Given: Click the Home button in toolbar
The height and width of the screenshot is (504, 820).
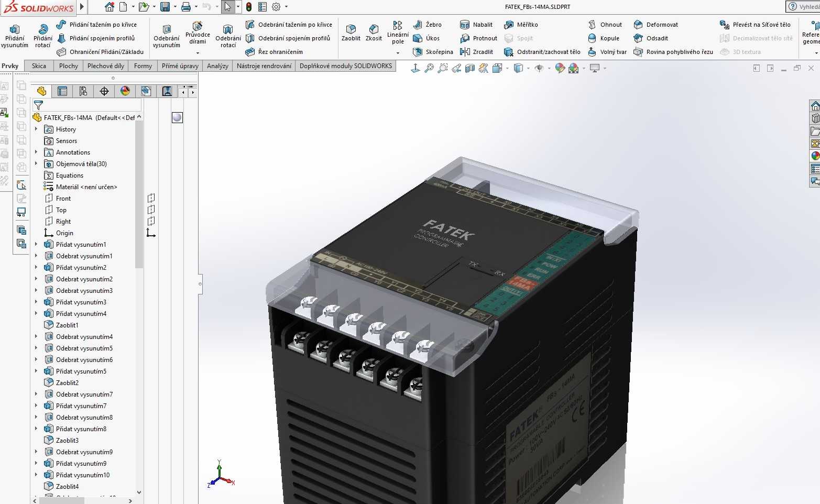Looking at the screenshot, I should [109, 7].
